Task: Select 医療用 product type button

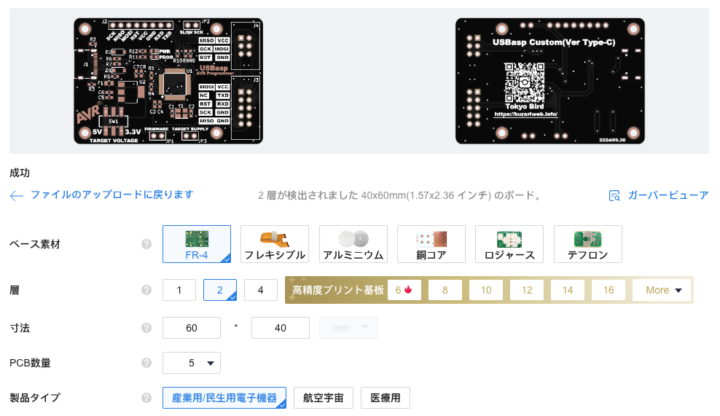Action: click(385, 398)
